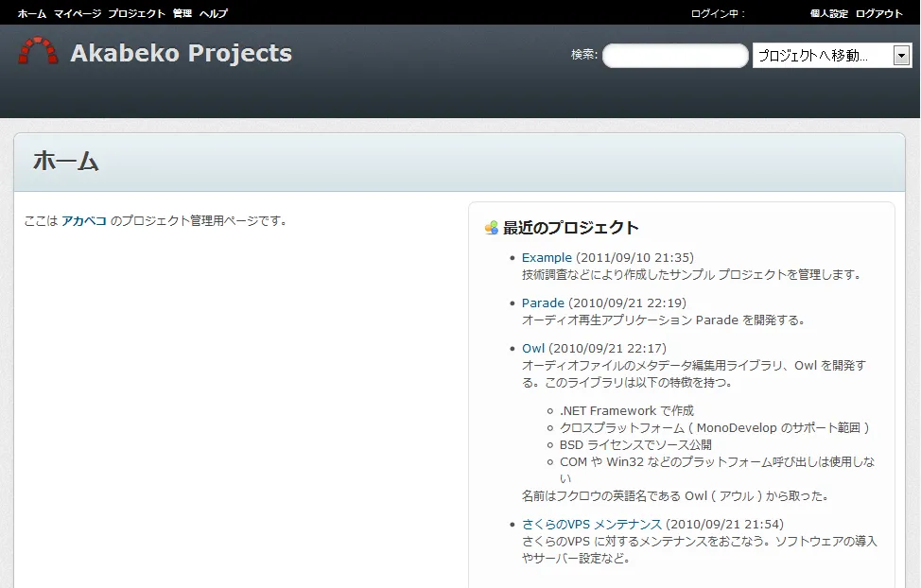Screen dimensions: 921x588
Task: Open the Example project link
Action: [546, 256]
